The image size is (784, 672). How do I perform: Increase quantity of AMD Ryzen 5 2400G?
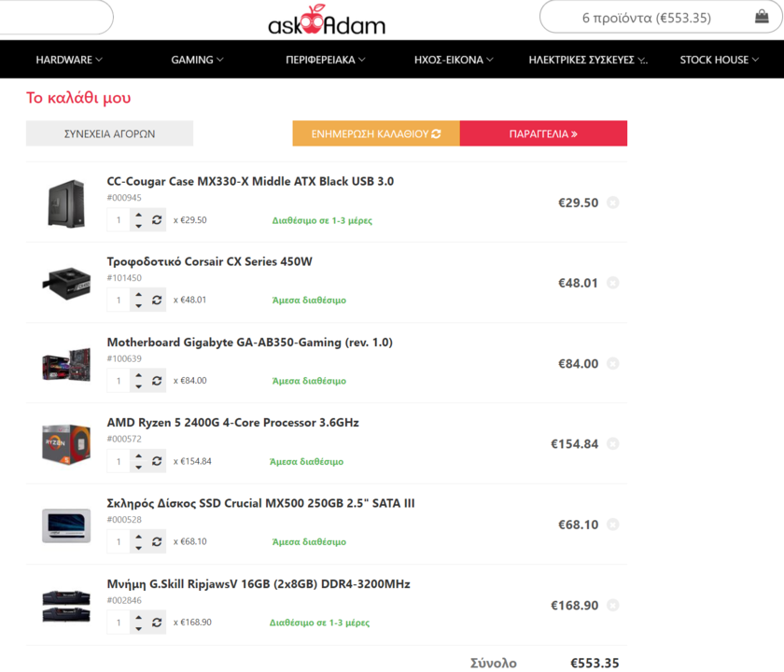click(x=138, y=456)
